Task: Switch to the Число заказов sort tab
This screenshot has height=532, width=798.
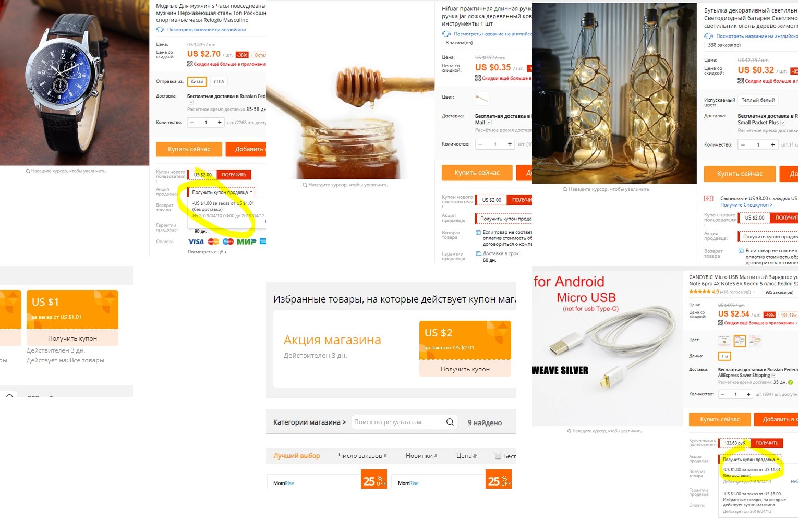Action: [x=362, y=456]
